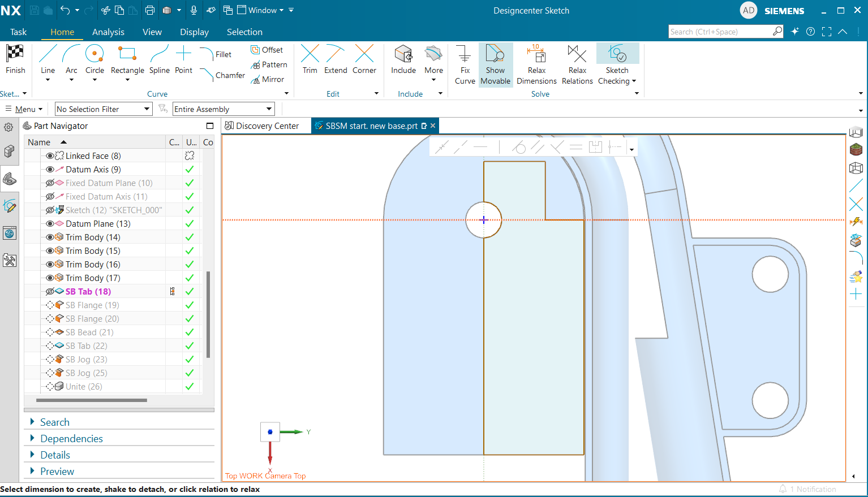Image resolution: width=868 pixels, height=497 pixels.
Task: Toggle full screen mode icon
Action: coord(827,32)
